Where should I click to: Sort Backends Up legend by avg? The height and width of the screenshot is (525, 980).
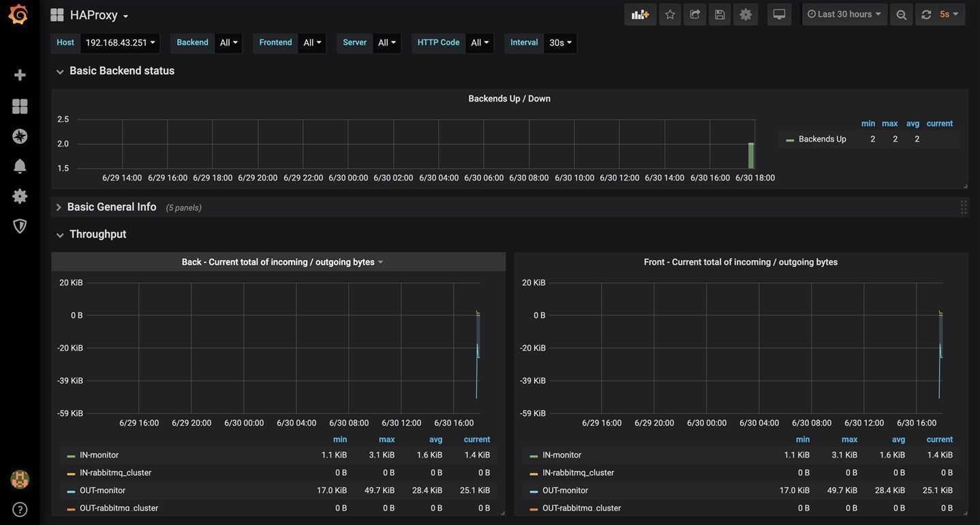pyautogui.click(x=913, y=124)
